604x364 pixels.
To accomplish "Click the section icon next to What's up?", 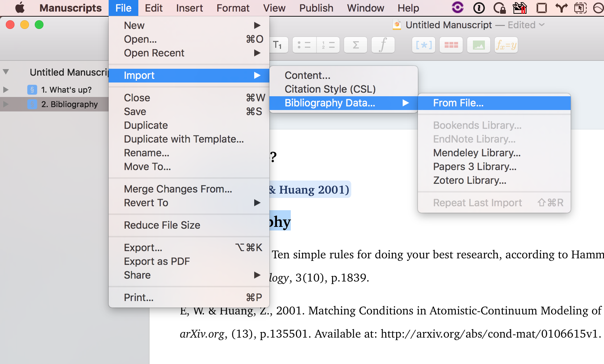I will click(32, 90).
